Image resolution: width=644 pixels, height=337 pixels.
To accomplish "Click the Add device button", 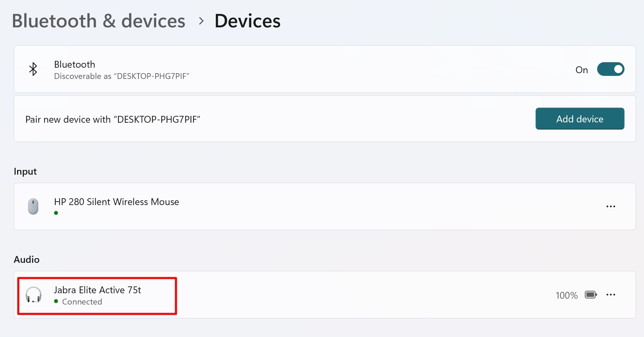I will point(580,119).
